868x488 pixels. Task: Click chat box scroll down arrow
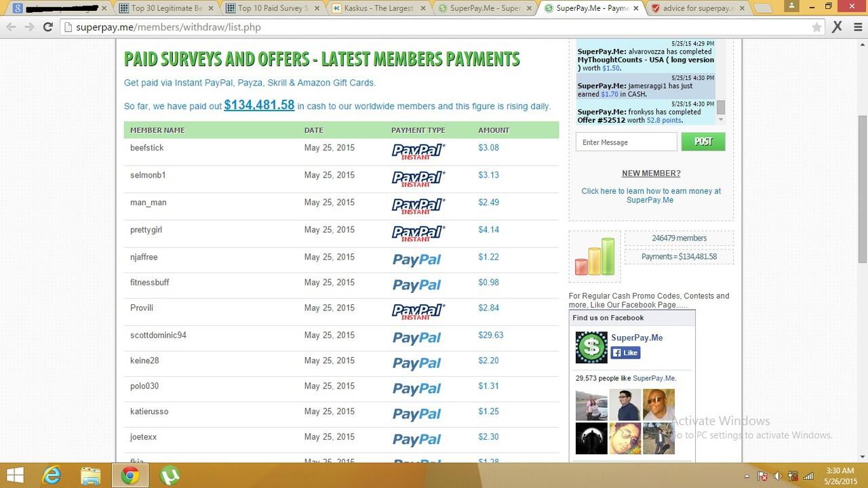click(721, 119)
